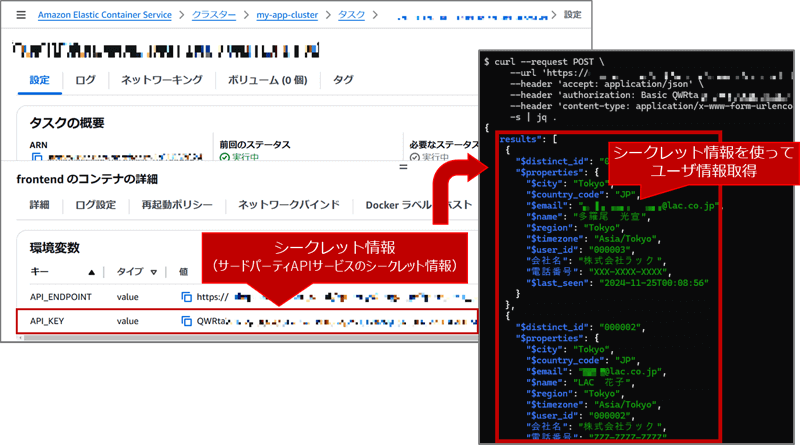This screenshot has width=800, height=445.
Task: Select the ログ設定 container tab
Action: (x=95, y=205)
